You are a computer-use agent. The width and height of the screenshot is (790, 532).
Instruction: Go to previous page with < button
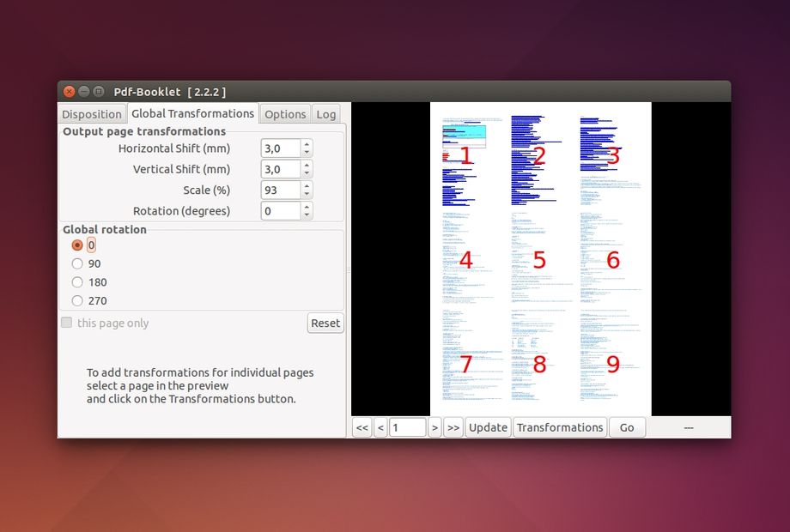coord(380,427)
